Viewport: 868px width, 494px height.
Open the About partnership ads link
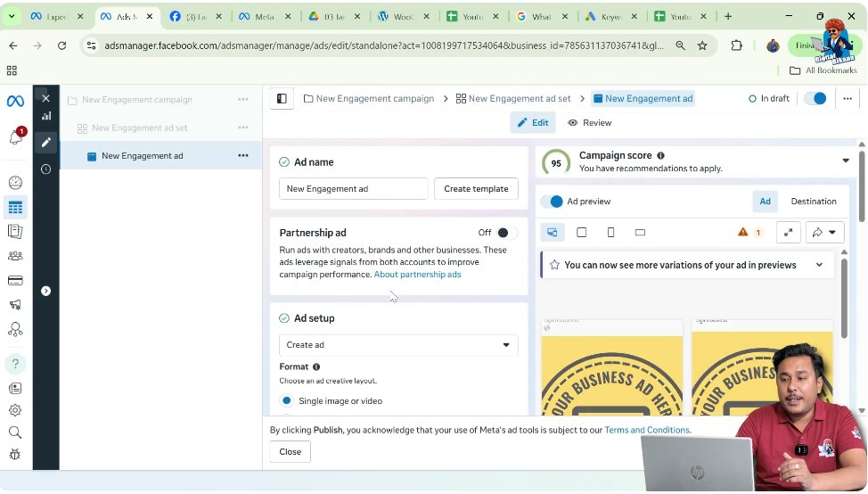click(417, 275)
